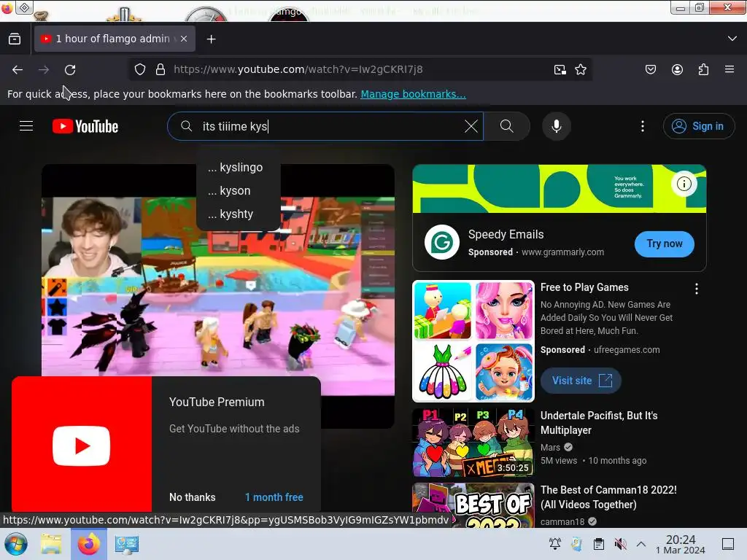747x560 pixels.
Task: Expand hidden tray icons chevron
Action: pos(641,544)
